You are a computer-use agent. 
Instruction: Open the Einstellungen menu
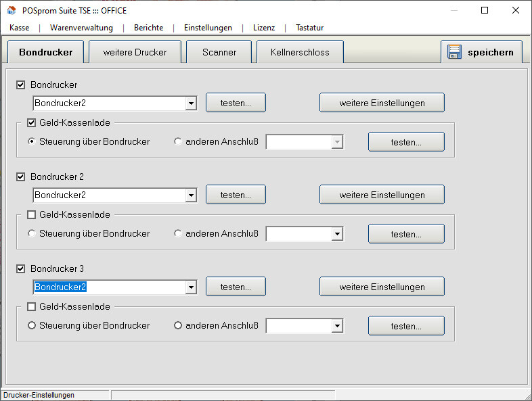(x=208, y=28)
